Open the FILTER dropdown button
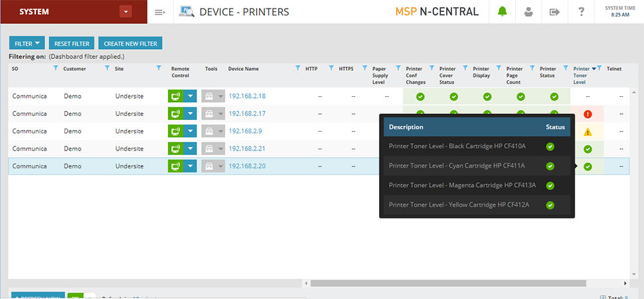 coord(27,43)
